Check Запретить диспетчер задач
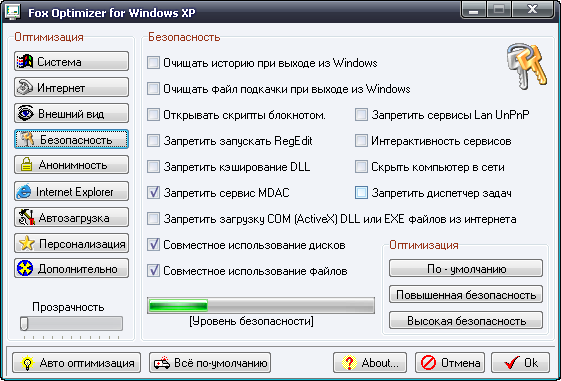This screenshot has height=381, width=561. pos(361,192)
